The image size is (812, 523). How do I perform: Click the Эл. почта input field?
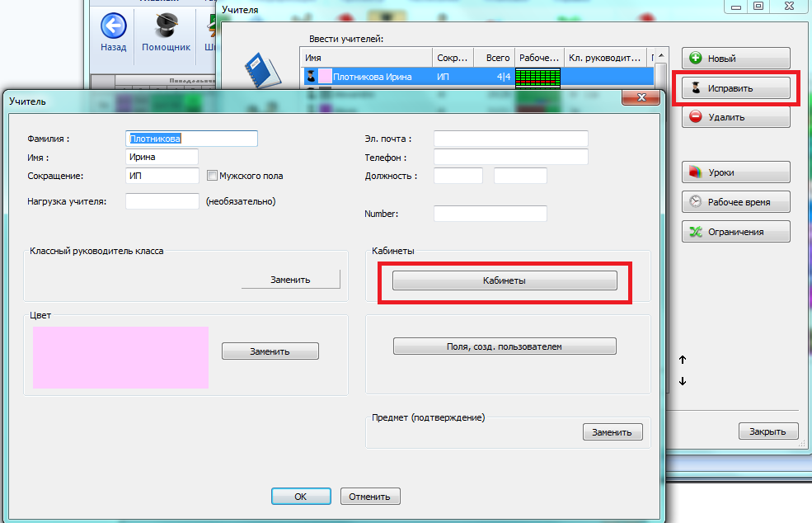click(510, 139)
